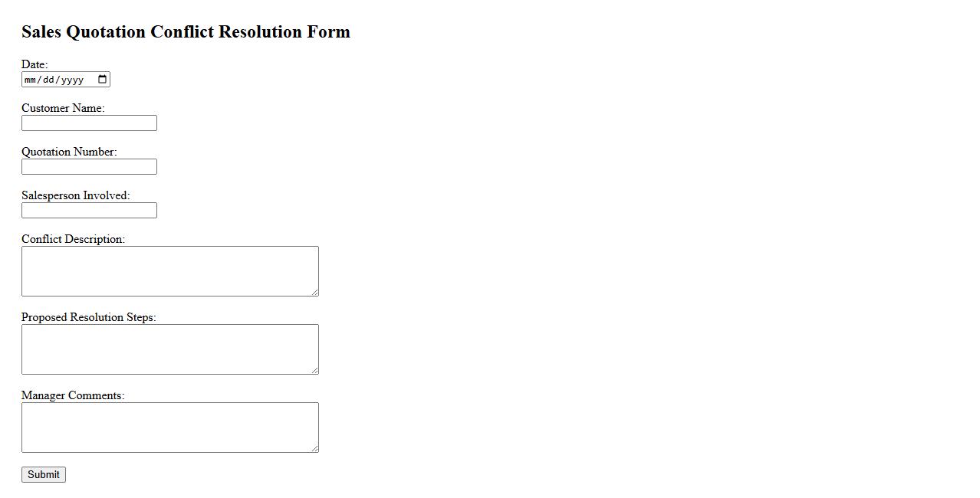Click into the Quotation Number field
Image resolution: width=980 pixels, height=498 pixels.
(89, 167)
